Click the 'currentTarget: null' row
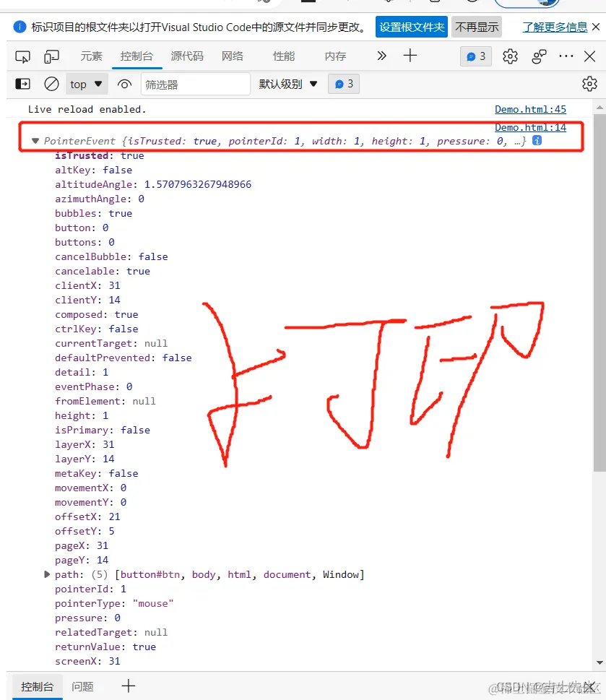606x700 pixels. pos(111,343)
